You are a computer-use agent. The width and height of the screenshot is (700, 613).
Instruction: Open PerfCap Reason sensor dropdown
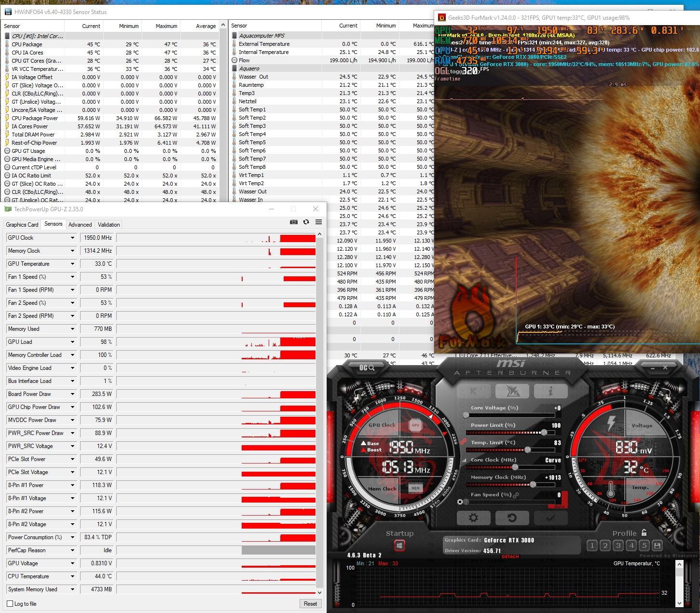(x=72, y=550)
